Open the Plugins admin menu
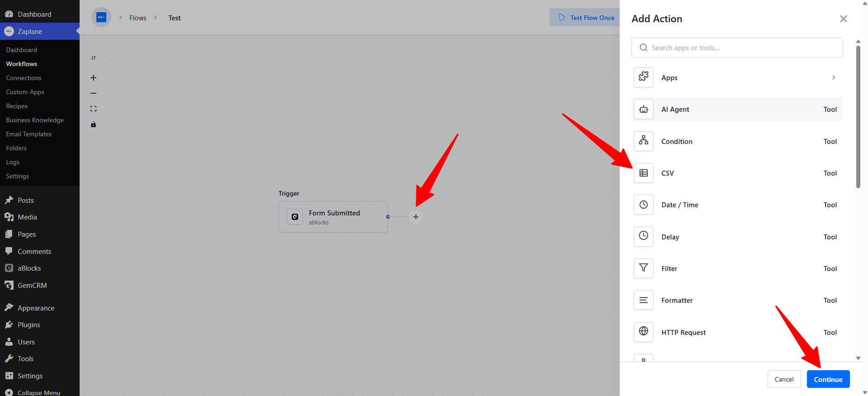868x396 pixels. (x=29, y=325)
